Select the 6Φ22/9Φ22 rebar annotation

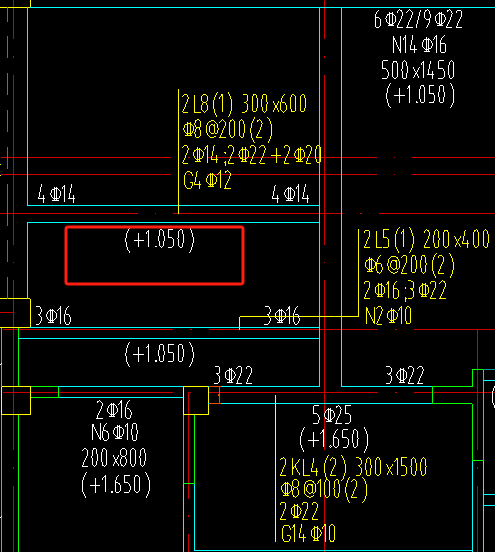pyautogui.click(x=418, y=19)
